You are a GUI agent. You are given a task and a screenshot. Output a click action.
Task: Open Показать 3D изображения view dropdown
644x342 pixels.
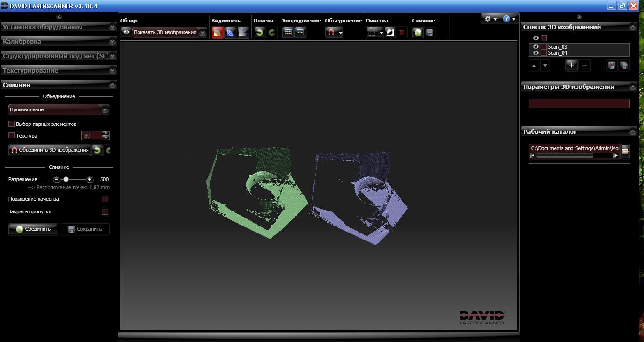click(202, 32)
